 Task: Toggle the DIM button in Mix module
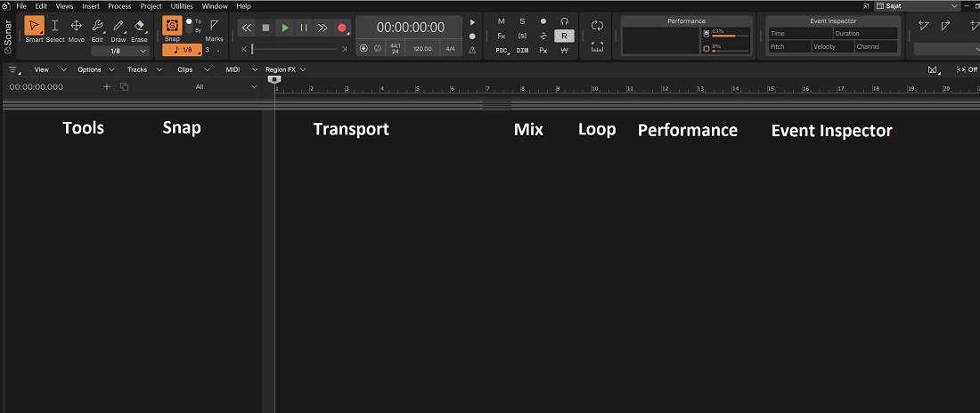[522, 51]
